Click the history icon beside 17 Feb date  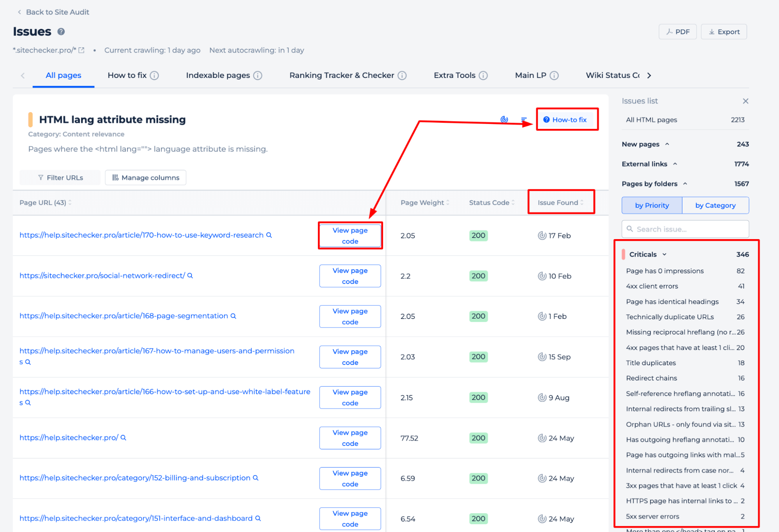(x=542, y=236)
